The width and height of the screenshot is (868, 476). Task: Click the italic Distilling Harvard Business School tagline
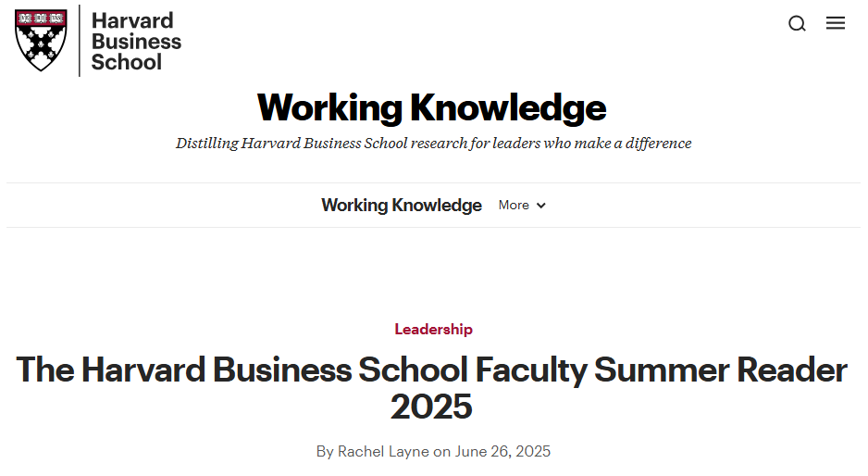click(433, 143)
